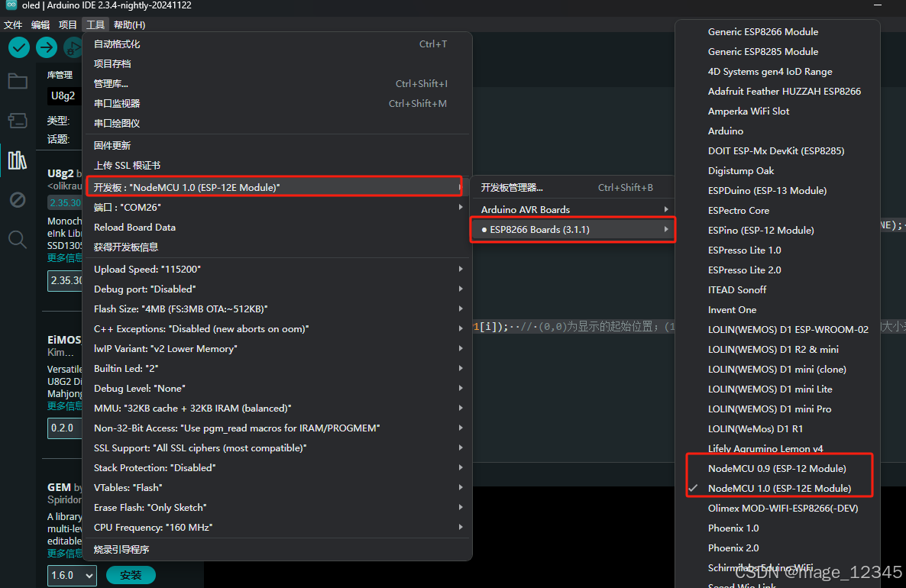
Task: Expand Flash Size 4MB submenu
Action: [x=277, y=309]
